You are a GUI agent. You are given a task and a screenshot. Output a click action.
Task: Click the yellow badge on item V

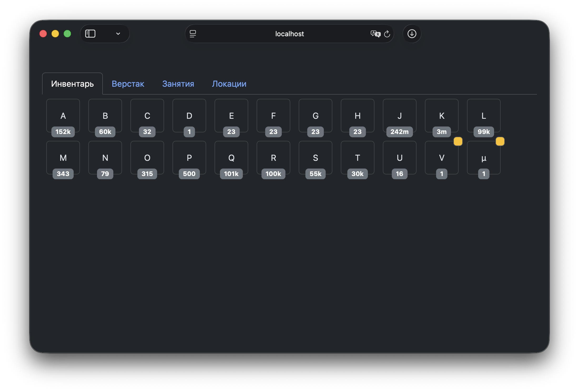click(x=458, y=141)
